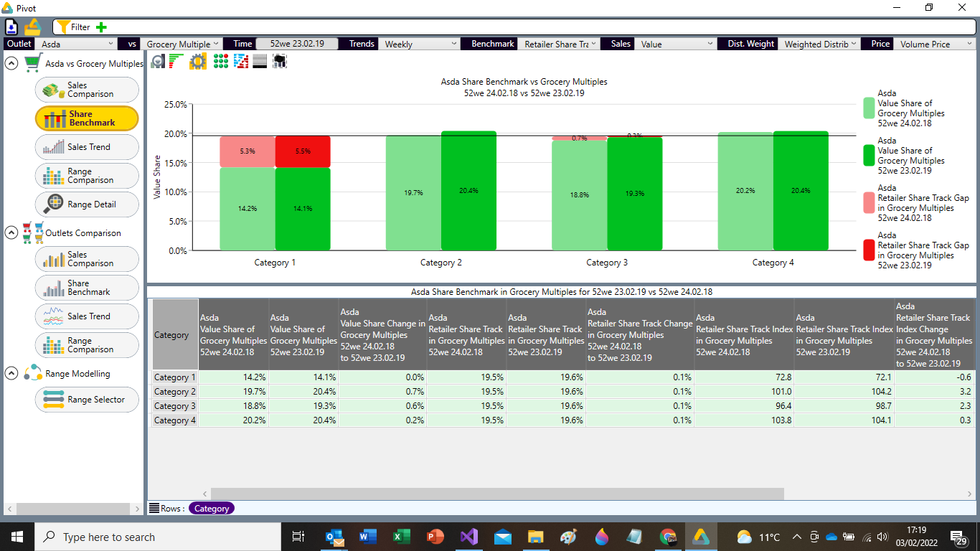Click the Category column header in table

click(x=175, y=335)
